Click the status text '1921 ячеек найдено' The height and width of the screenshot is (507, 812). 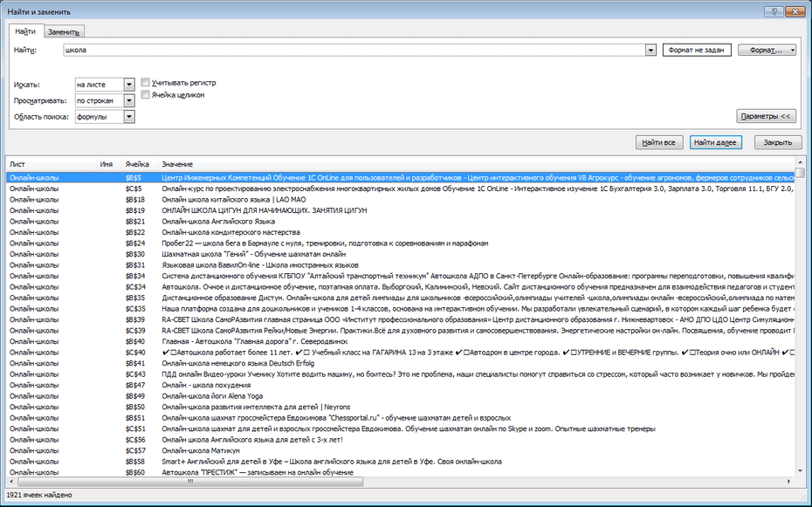pyautogui.click(x=39, y=495)
